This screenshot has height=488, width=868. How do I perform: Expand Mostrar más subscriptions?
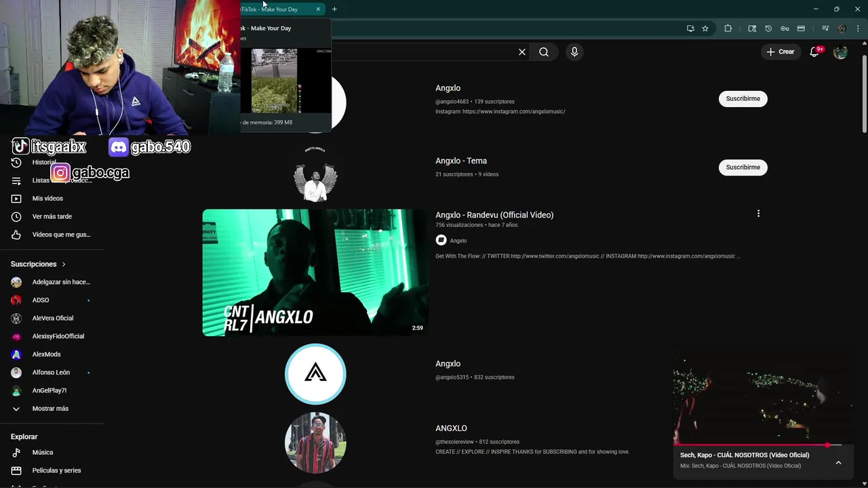coord(52,409)
